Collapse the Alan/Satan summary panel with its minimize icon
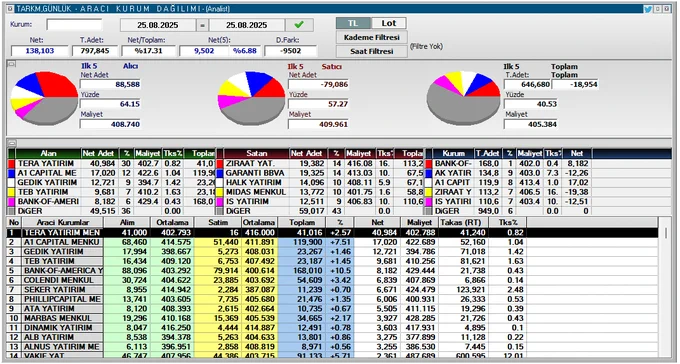Image resolution: width=680 pixels, height=364 pixels. pyautogui.click(x=12, y=143)
